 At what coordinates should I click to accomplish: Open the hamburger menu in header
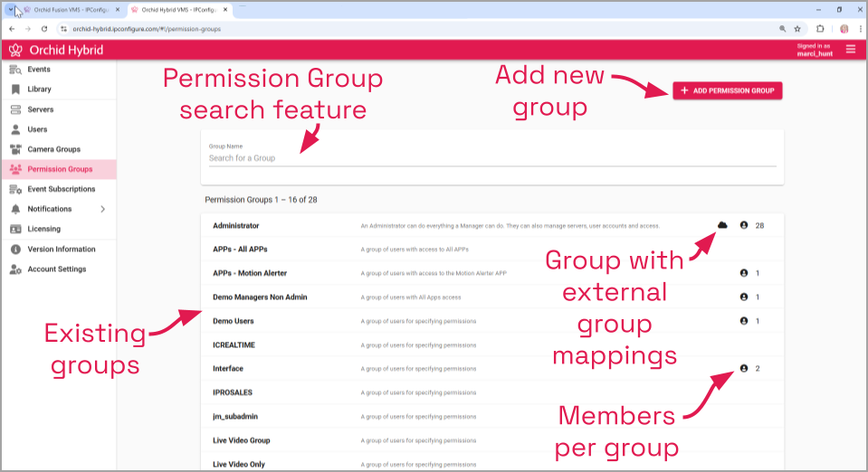tap(851, 50)
